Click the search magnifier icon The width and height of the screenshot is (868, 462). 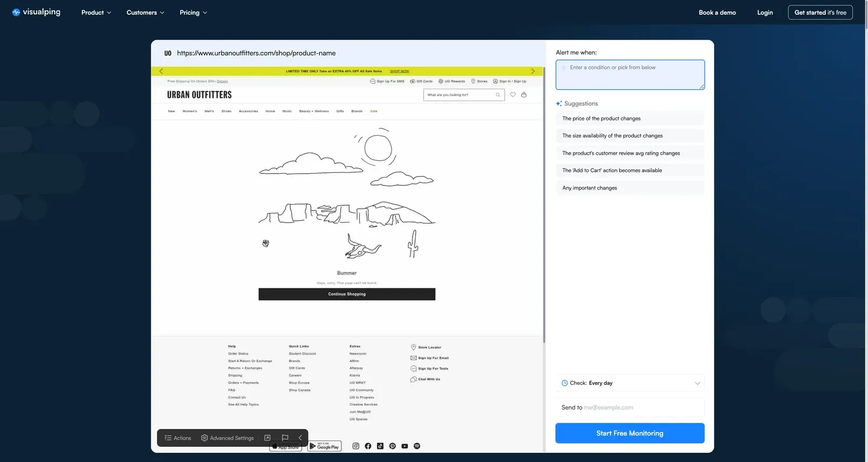pyautogui.click(x=498, y=95)
